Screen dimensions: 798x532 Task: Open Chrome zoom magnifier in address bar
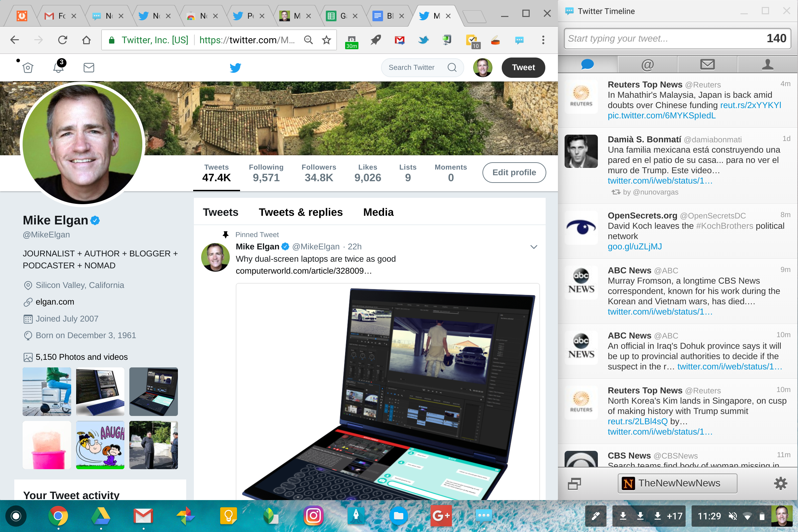(x=308, y=40)
